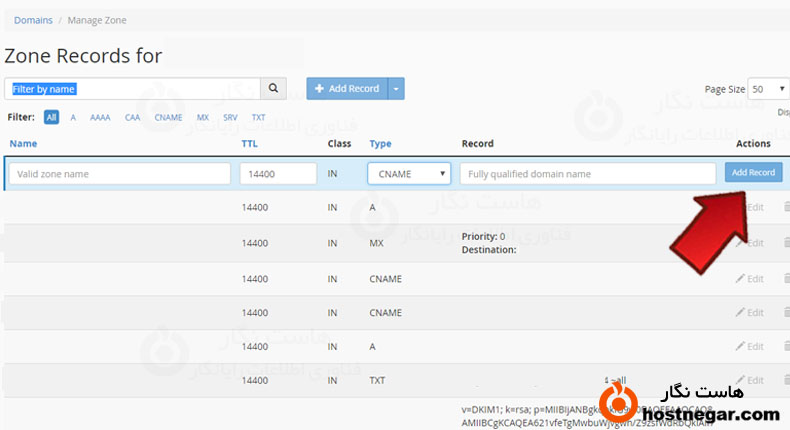Filter records by MX type
The image size is (790, 430).
tap(203, 117)
